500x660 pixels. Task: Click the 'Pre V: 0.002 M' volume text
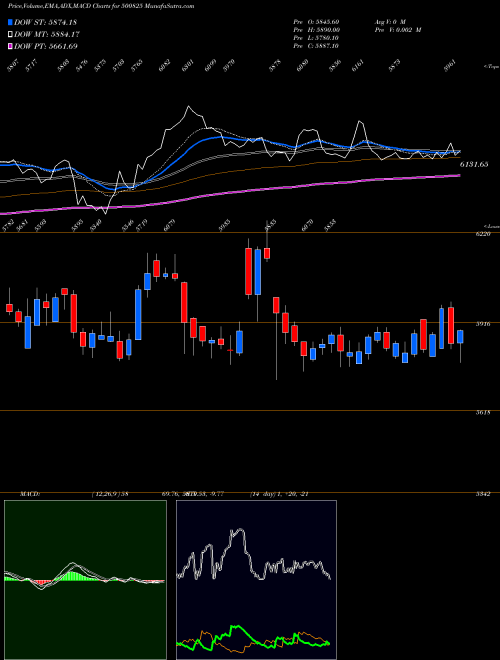397,30
